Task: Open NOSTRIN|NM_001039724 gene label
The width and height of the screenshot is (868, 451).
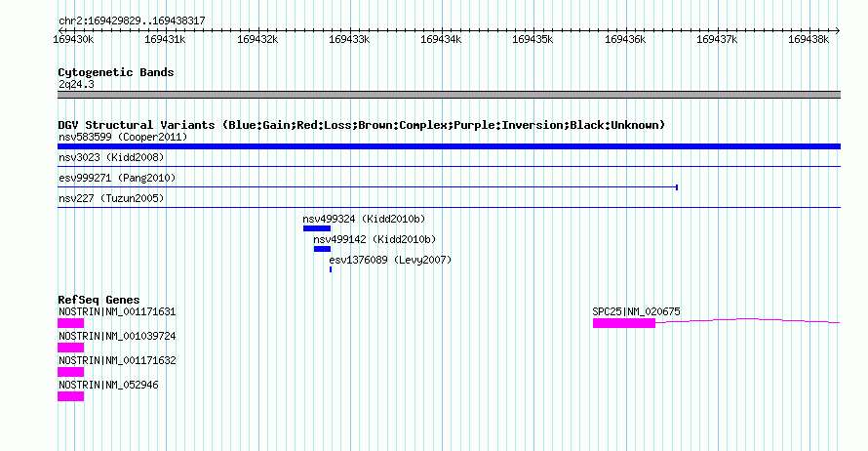Action: [x=117, y=336]
